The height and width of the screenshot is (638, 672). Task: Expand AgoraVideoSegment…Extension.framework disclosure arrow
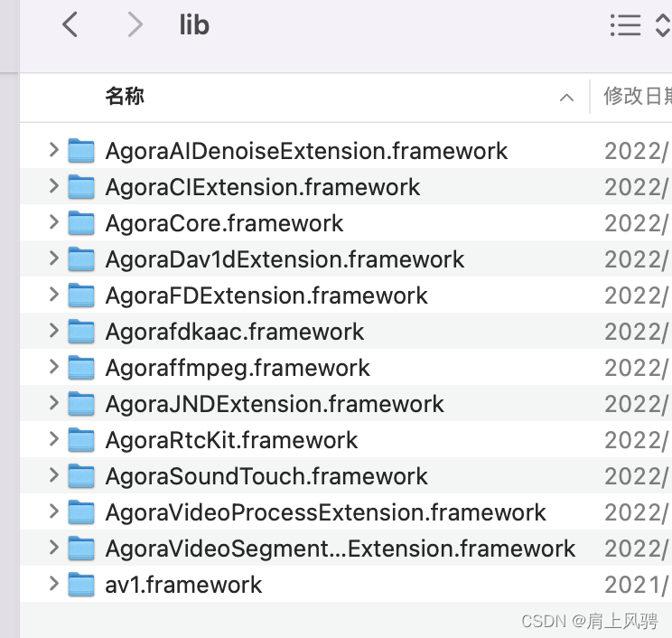click(53, 548)
